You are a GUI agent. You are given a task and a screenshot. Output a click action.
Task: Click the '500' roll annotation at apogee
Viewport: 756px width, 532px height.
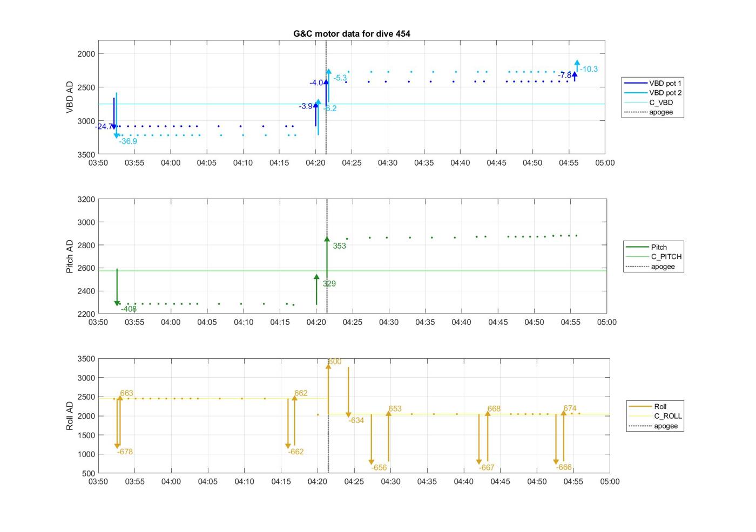pos(334,362)
